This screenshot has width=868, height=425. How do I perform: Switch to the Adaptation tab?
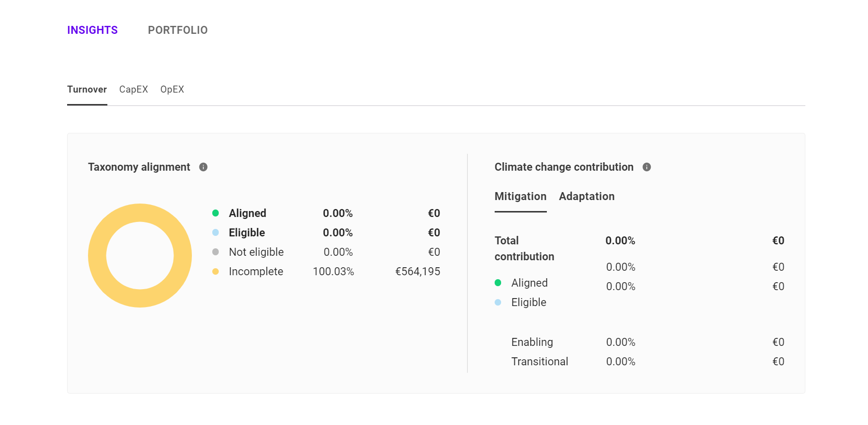point(587,197)
